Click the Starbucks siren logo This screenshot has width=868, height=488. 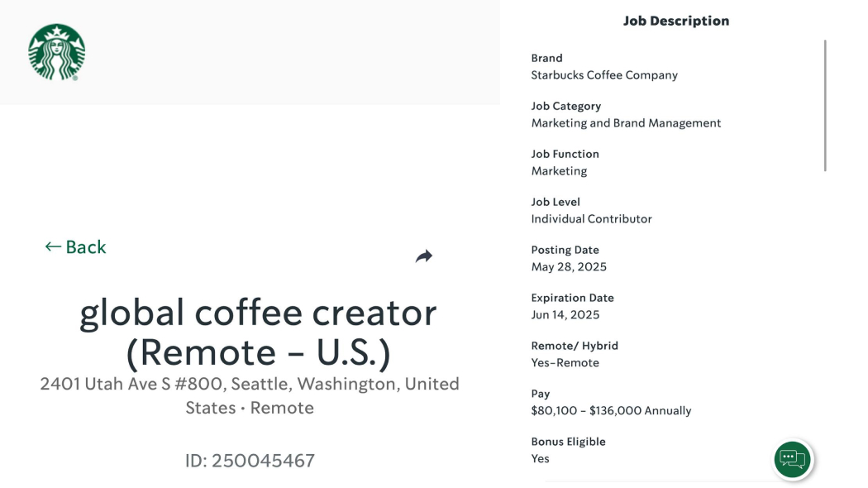click(x=56, y=52)
